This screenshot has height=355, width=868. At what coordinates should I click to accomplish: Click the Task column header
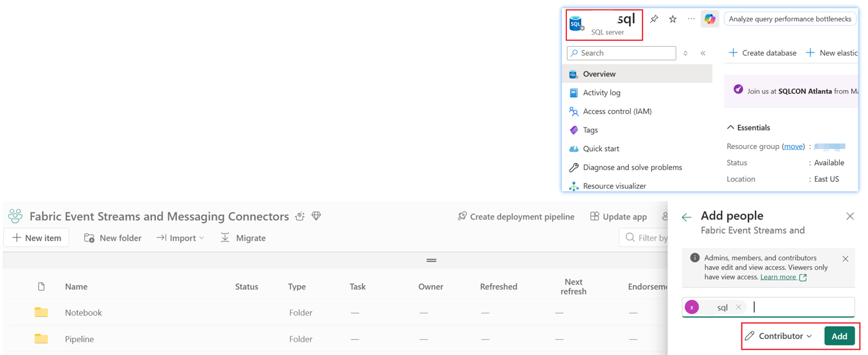click(357, 287)
